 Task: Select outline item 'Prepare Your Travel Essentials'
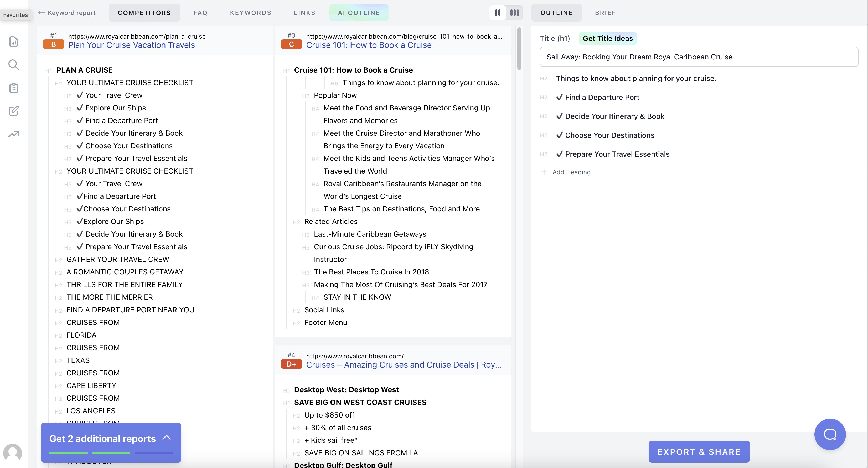(613, 154)
